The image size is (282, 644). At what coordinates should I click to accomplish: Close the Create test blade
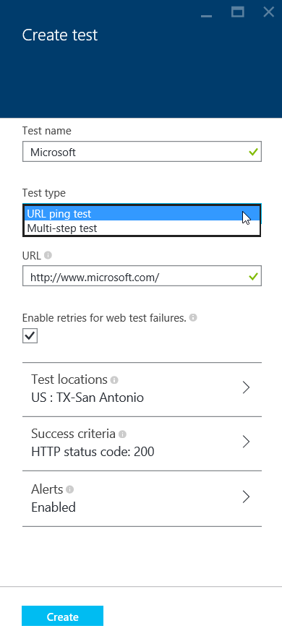coord(268,12)
